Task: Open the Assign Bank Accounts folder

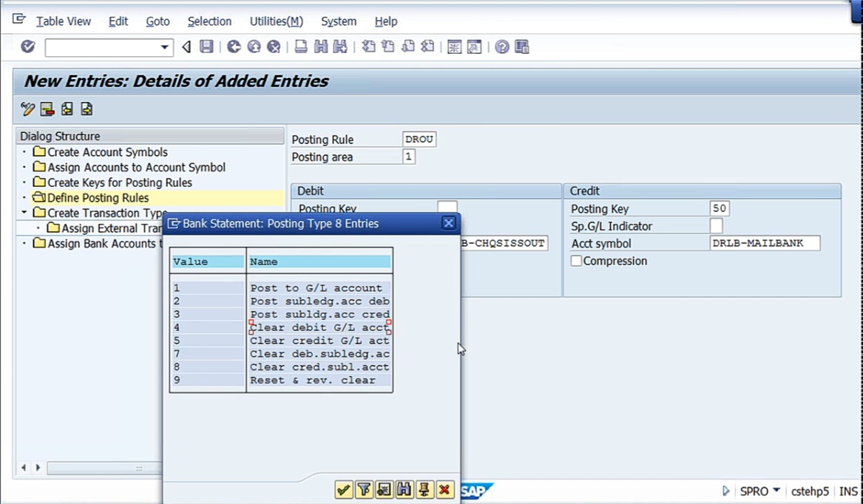Action: 98,243
